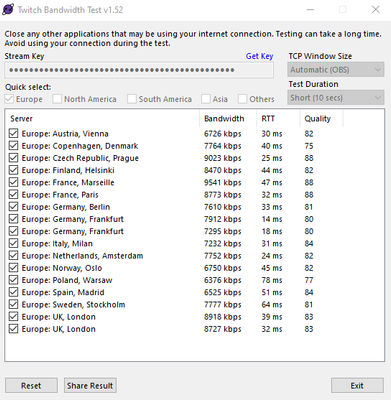The height and width of the screenshot is (400, 391).
Task: Click the Share Result button
Action: pos(90,386)
